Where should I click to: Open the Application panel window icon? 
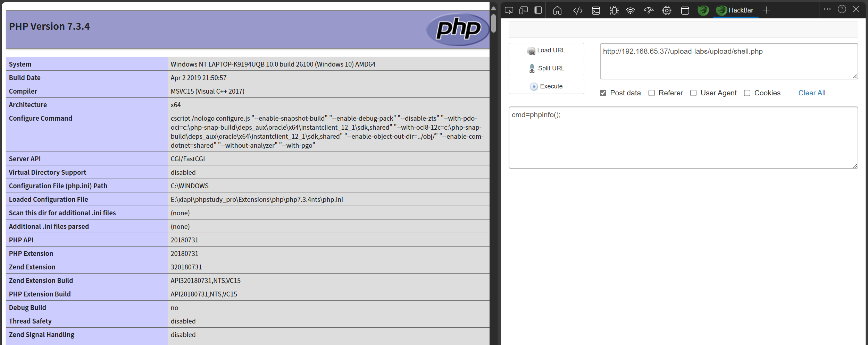(x=685, y=11)
